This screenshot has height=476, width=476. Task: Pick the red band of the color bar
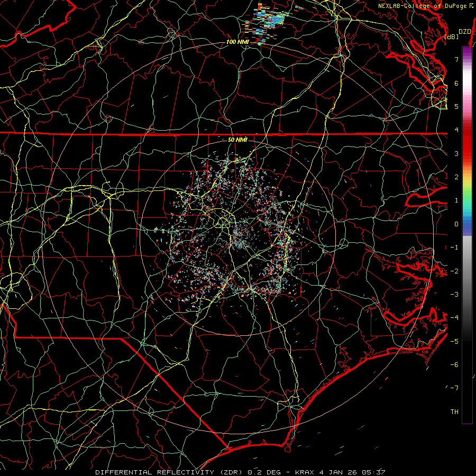point(467,143)
